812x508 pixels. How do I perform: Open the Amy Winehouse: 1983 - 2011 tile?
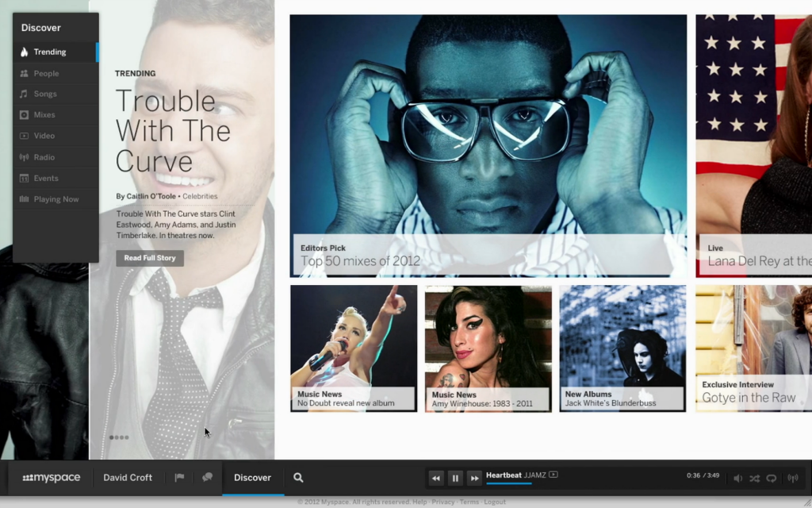pyautogui.click(x=488, y=348)
